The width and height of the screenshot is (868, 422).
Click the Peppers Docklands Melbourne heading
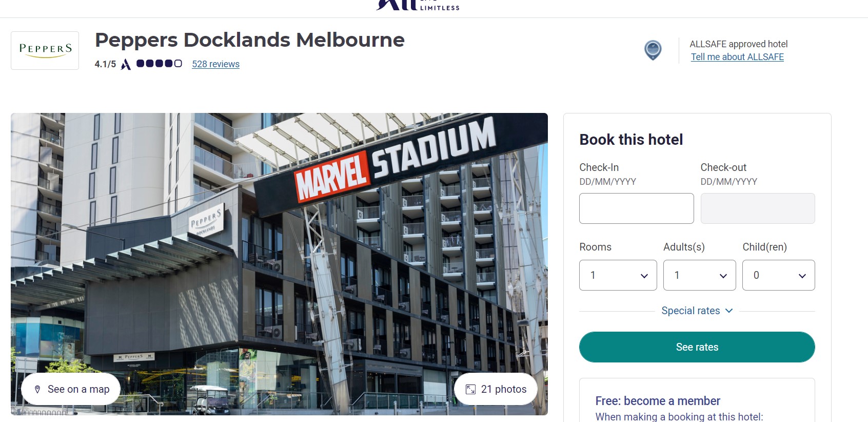(x=250, y=40)
